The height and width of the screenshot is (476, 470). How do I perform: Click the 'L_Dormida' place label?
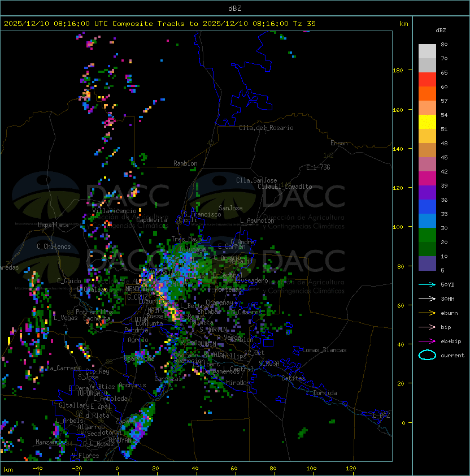click(321, 393)
